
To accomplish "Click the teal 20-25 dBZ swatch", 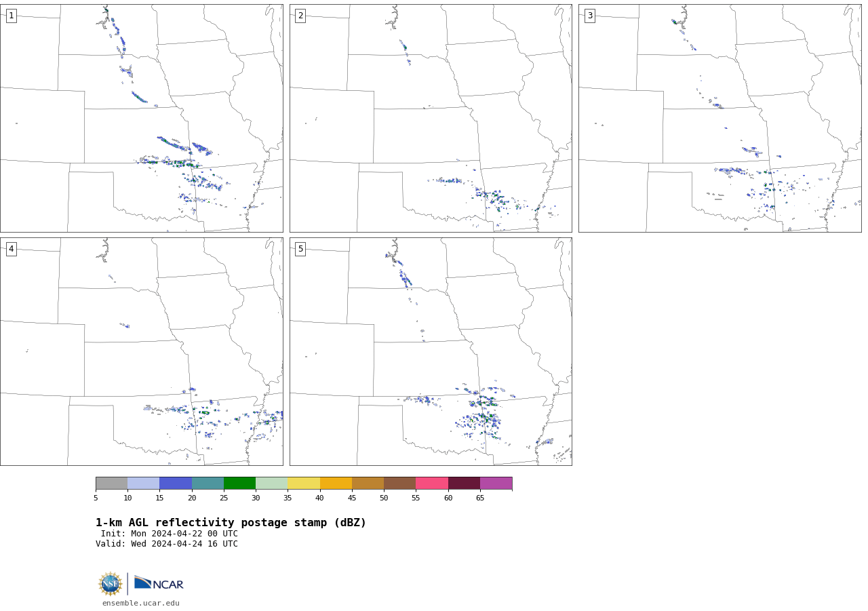I will tap(208, 484).
